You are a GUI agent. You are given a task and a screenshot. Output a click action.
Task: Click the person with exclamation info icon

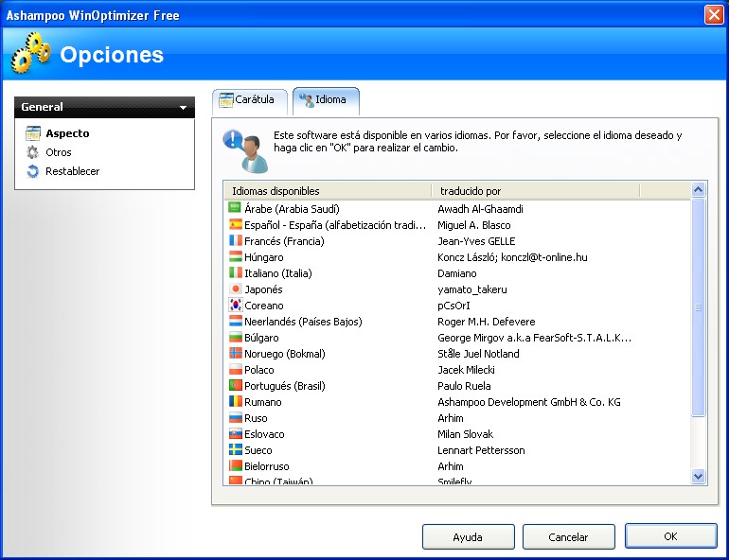(x=246, y=151)
